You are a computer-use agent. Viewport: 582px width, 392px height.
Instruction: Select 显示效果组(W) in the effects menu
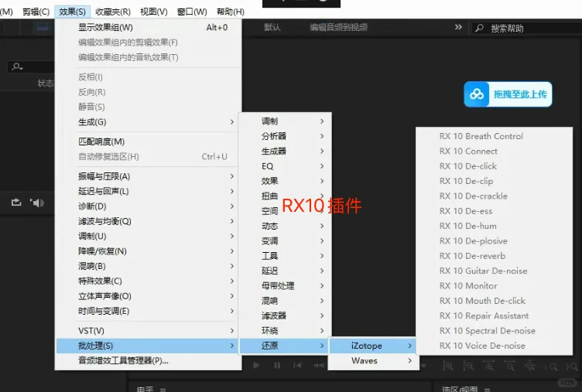pyautogui.click(x=148, y=27)
